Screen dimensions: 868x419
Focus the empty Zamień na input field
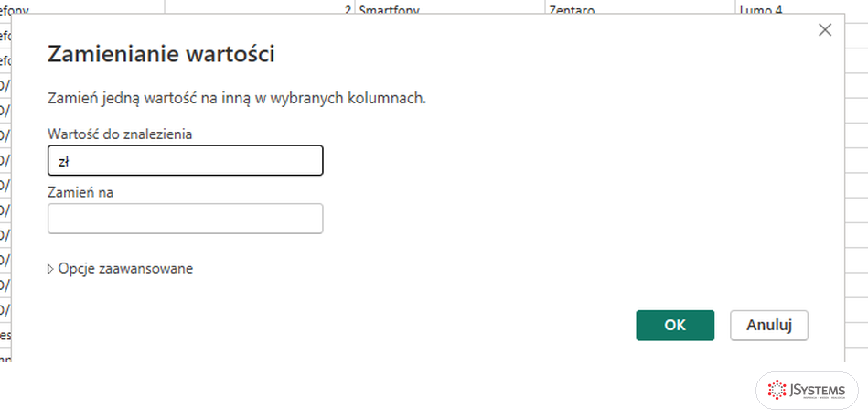pos(186,219)
